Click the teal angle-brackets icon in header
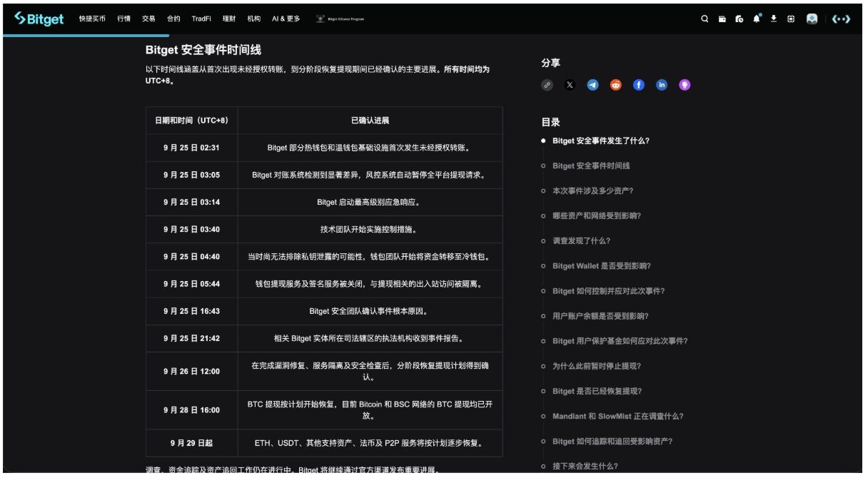Image resolution: width=868 pixels, height=478 pixels. pos(842,19)
